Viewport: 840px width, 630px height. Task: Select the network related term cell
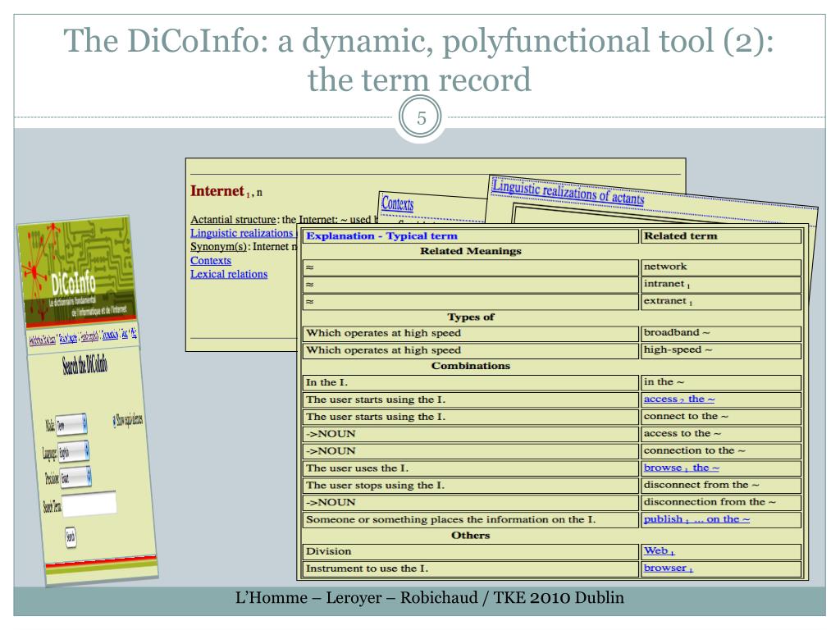(721, 267)
